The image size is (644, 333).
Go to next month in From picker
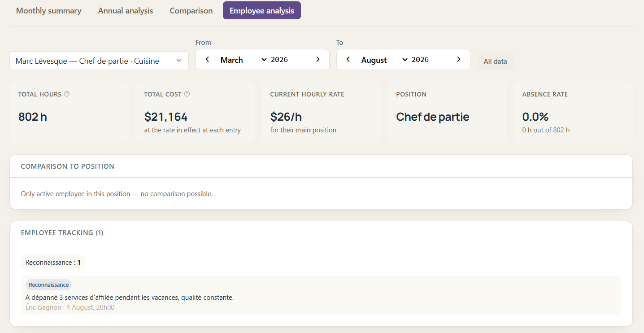[318, 60]
